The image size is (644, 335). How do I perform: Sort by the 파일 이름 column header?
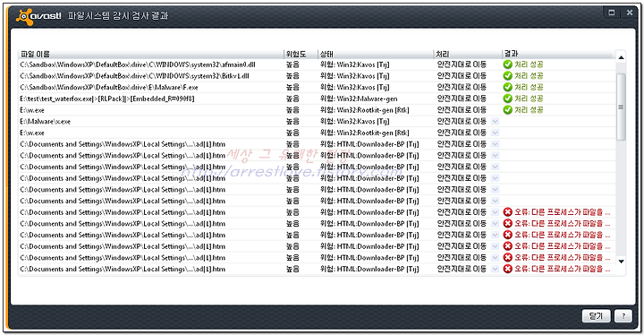151,54
